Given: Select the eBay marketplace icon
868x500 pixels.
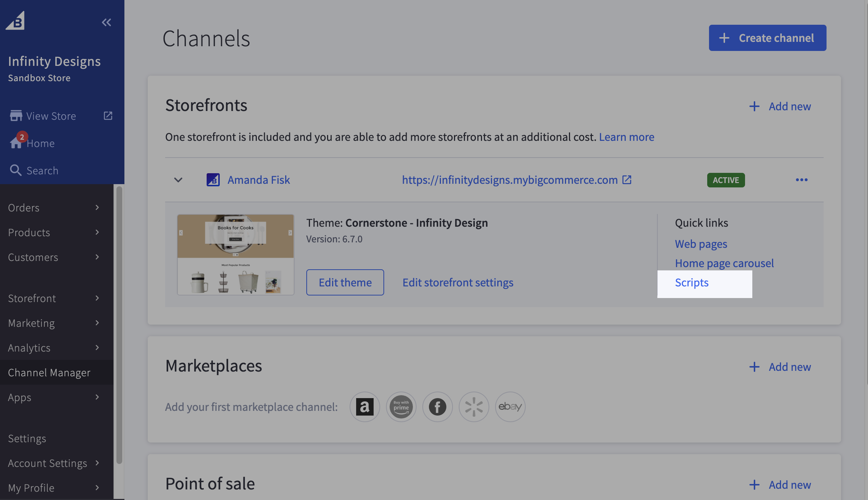Looking at the screenshot, I should pyautogui.click(x=510, y=406).
